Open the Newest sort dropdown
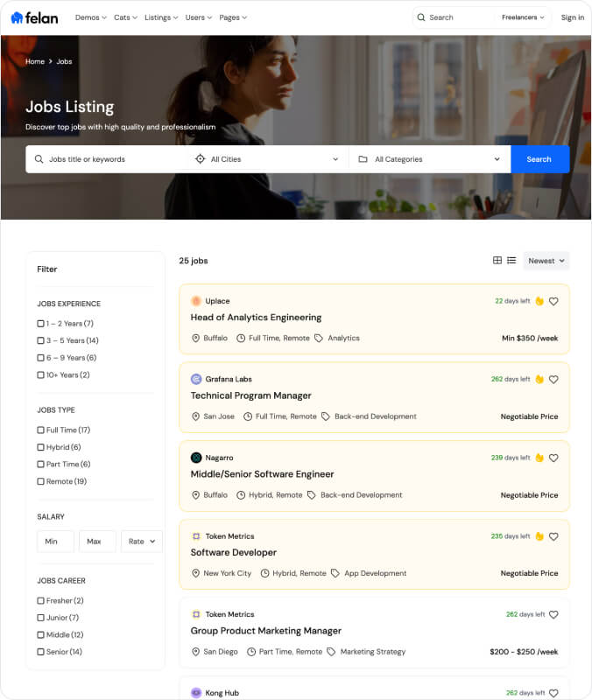 tap(546, 261)
